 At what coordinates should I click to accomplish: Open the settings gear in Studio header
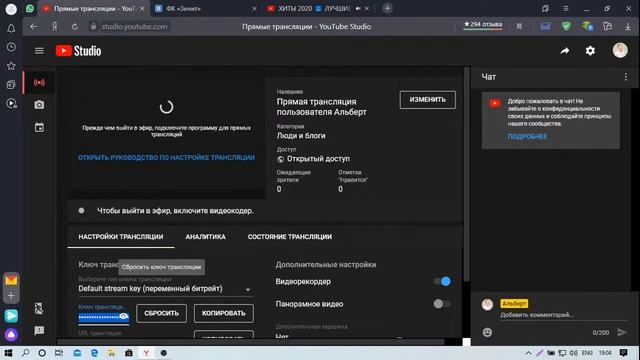(x=590, y=51)
